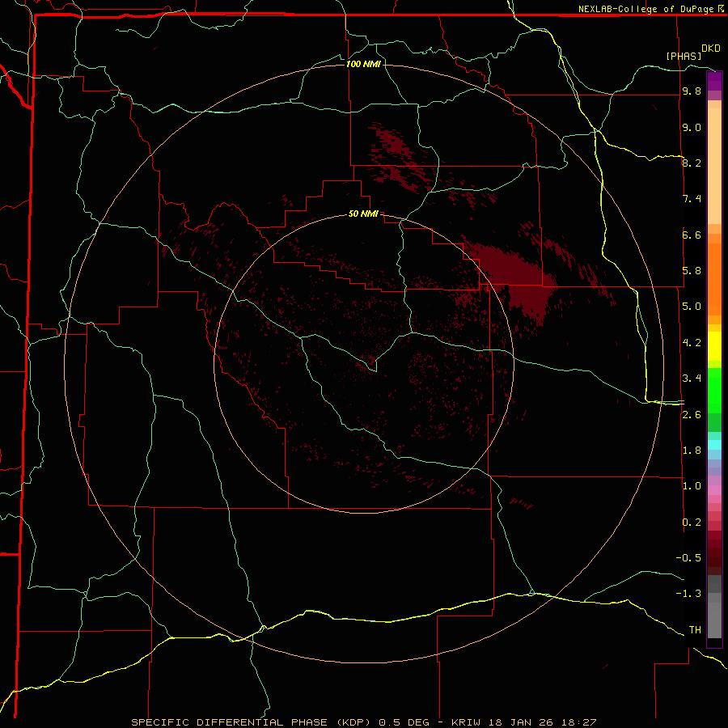The image size is (728, 728).
Task: Select the -1.3 scale value
Action: click(688, 594)
